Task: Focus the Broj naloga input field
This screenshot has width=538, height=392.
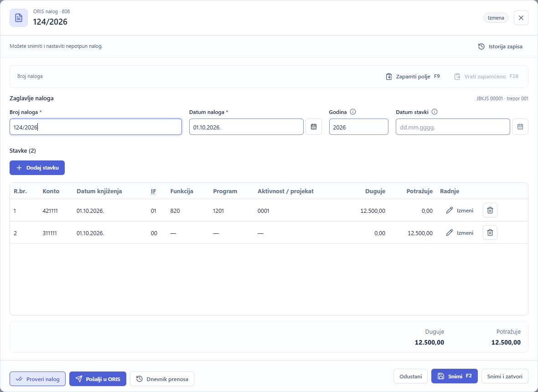Action: [x=96, y=127]
